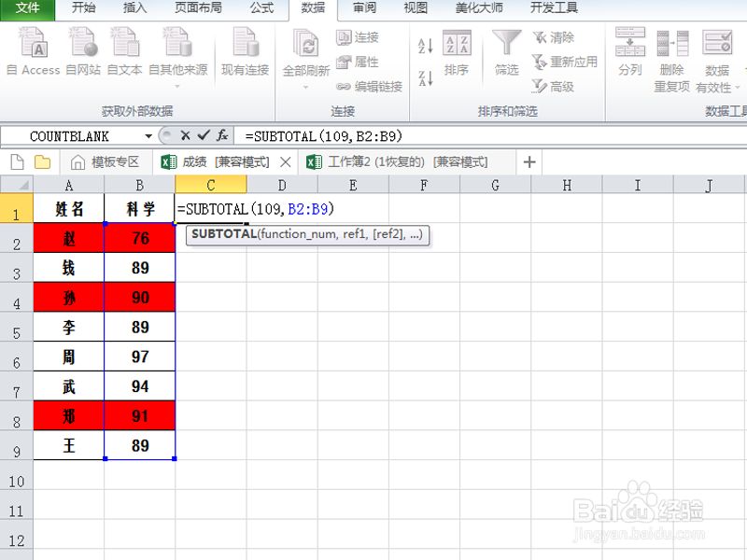Add a new tab with plus button
Image resolution: width=747 pixels, height=560 pixels.
click(x=529, y=162)
